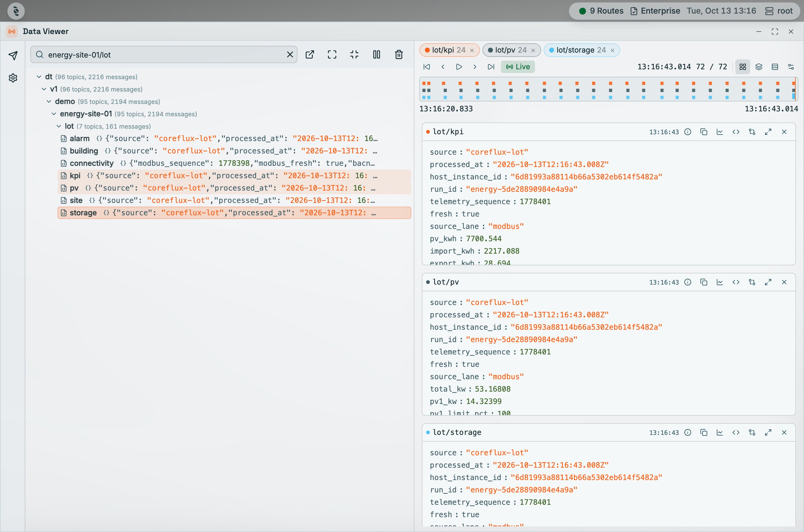Click the open-in-new-window icon beside search
This screenshot has height=532, width=804.
pos(310,55)
